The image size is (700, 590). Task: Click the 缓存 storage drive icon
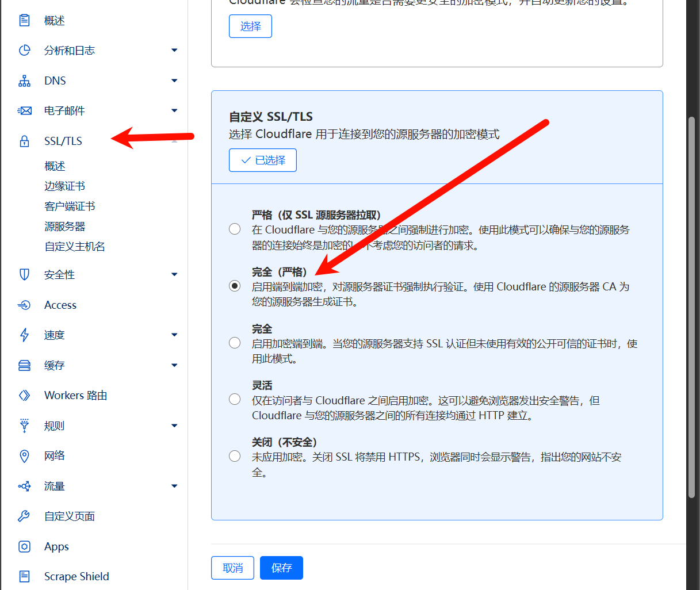(x=24, y=365)
